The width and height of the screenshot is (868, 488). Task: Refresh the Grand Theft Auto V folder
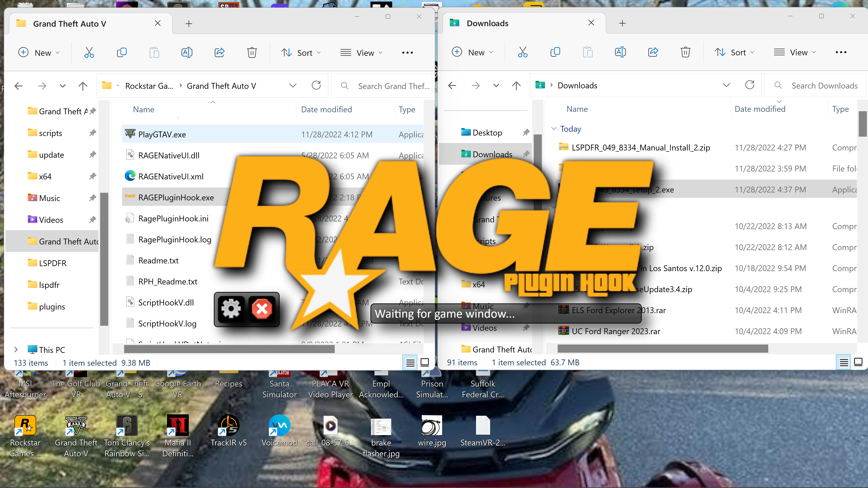coord(316,86)
